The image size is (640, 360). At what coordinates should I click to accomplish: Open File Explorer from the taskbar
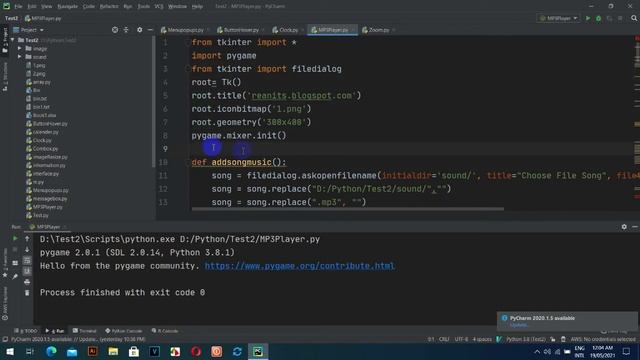[x=113, y=351]
